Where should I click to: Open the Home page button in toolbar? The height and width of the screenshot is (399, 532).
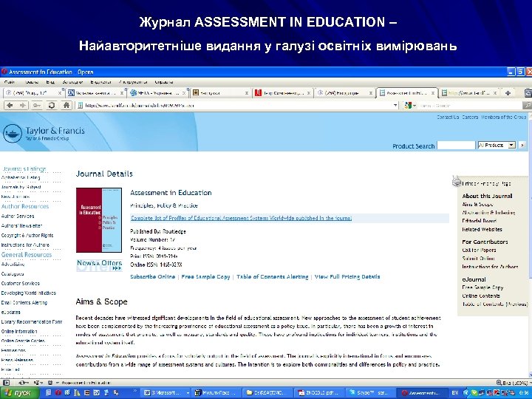(66, 106)
